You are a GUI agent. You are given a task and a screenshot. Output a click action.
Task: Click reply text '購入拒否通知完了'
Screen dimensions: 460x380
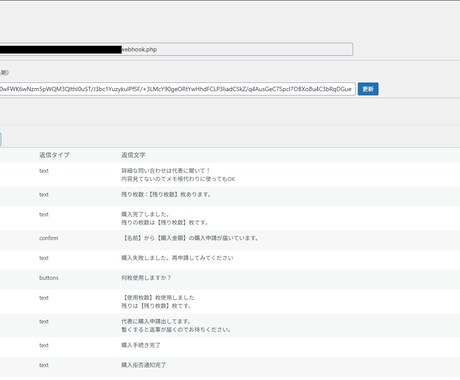[x=143, y=365]
